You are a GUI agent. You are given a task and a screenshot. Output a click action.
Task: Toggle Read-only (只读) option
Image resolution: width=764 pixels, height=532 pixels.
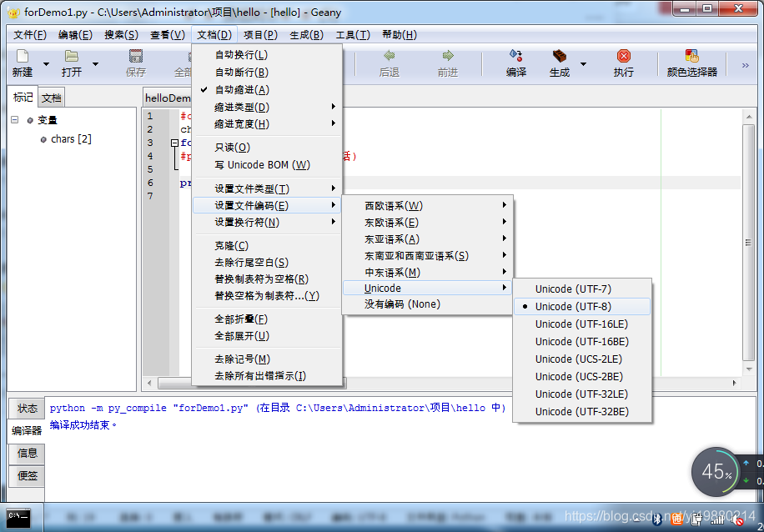(x=267, y=147)
